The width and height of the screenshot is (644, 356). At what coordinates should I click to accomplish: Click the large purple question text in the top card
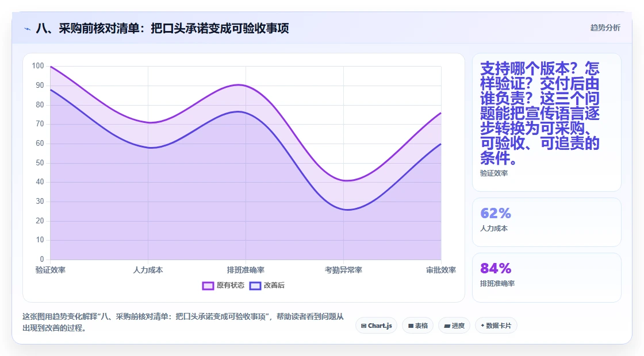[540, 113]
